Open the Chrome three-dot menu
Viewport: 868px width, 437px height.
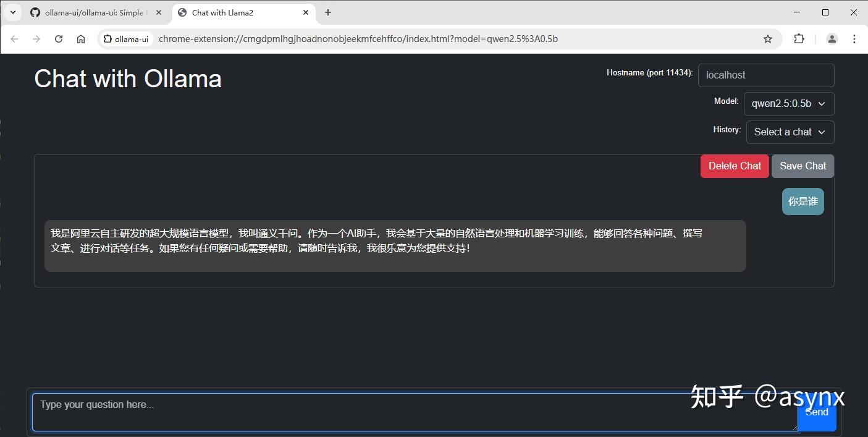point(855,38)
